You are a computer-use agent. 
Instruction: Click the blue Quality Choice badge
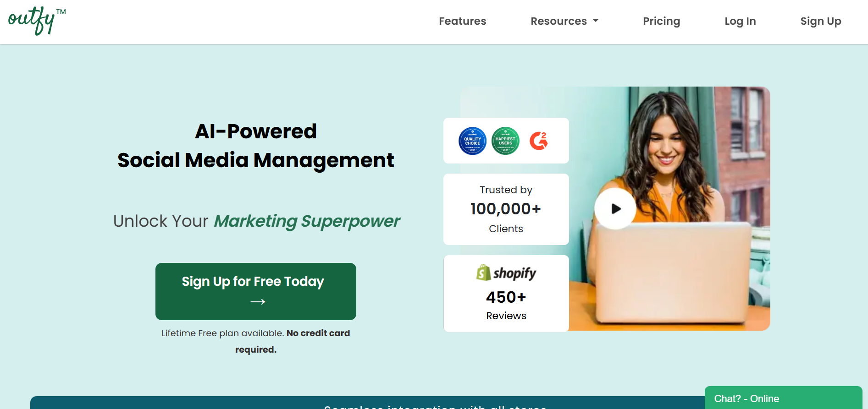[x=472, y=141]
